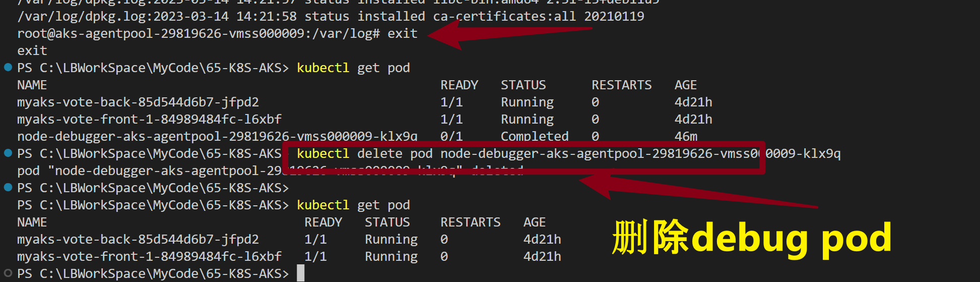
Task: Click the node-debugger pod name in first pod list
Action: 217,136
